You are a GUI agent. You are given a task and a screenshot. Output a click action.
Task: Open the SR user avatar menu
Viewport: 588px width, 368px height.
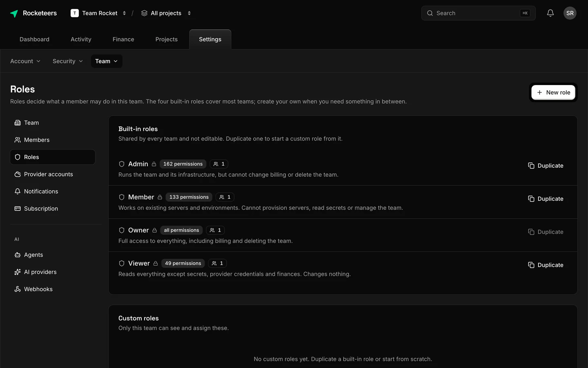click(570, 13)
